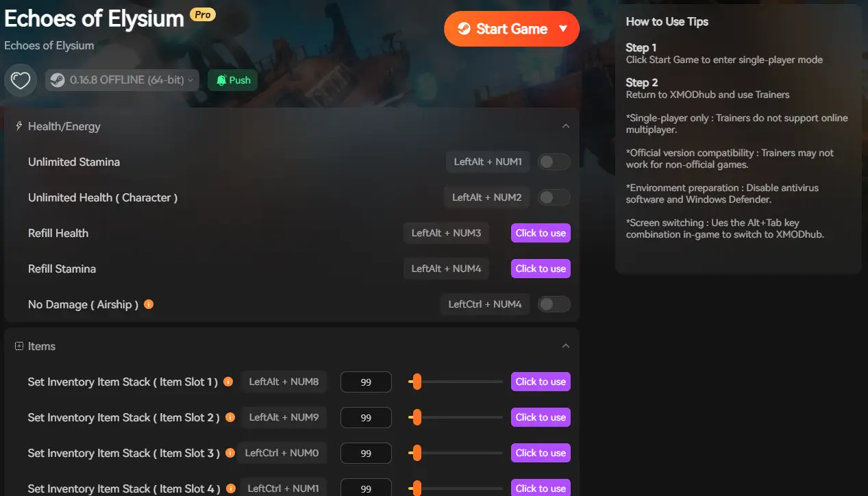Screen dimensions: 868x496
Task: Collapse the Items section chevron
Action: coord(565,346)
